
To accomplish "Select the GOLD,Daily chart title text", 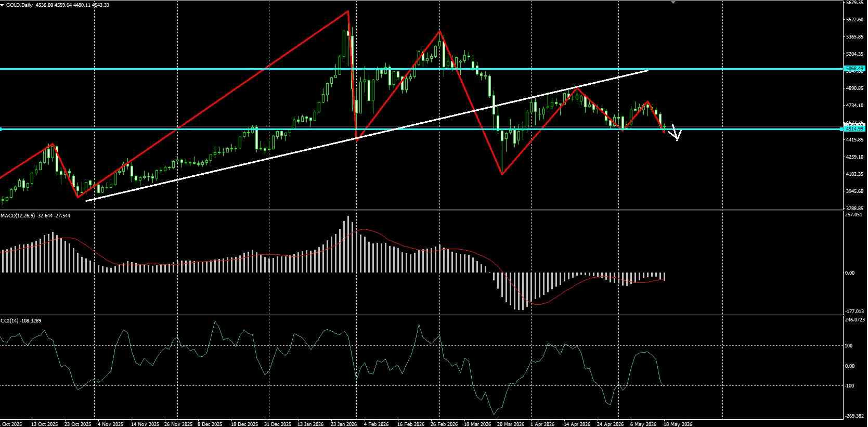I will 19,5.
